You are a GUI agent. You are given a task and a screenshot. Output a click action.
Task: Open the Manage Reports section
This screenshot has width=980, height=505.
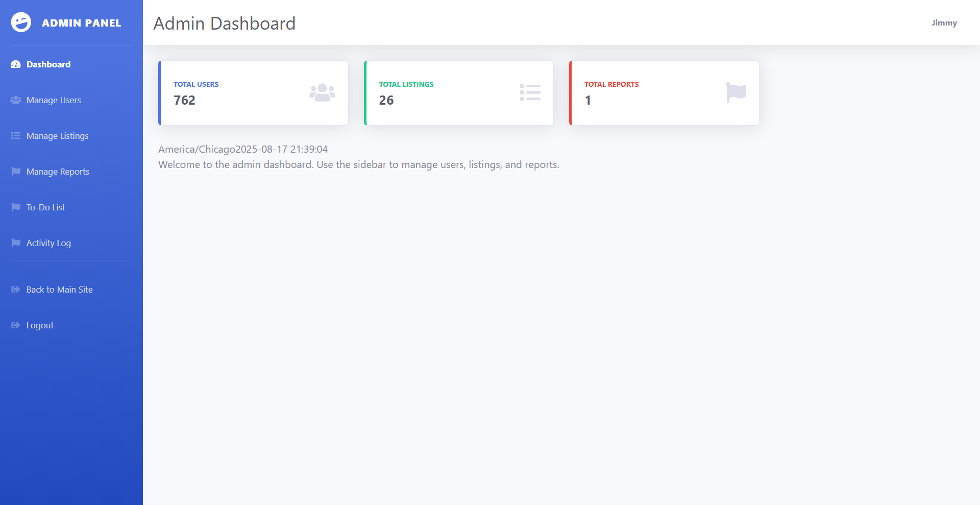click(58, 172)
